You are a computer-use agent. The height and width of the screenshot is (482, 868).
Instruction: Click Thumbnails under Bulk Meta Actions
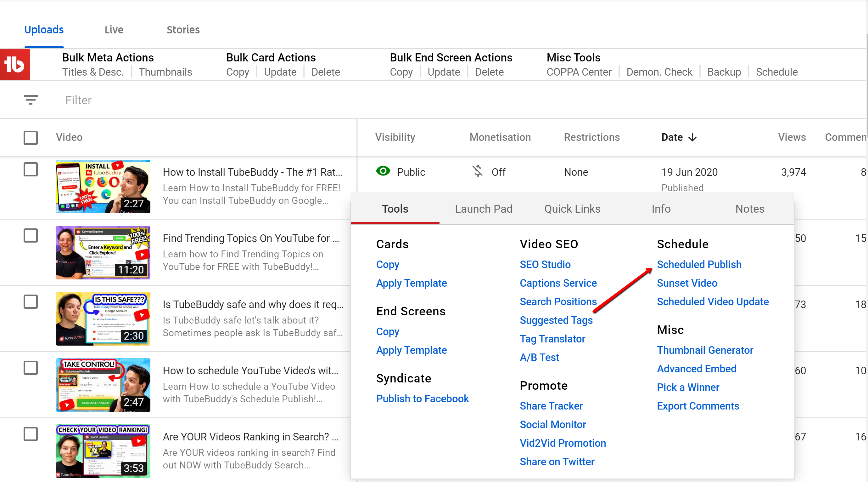click(x=165, y=72)
